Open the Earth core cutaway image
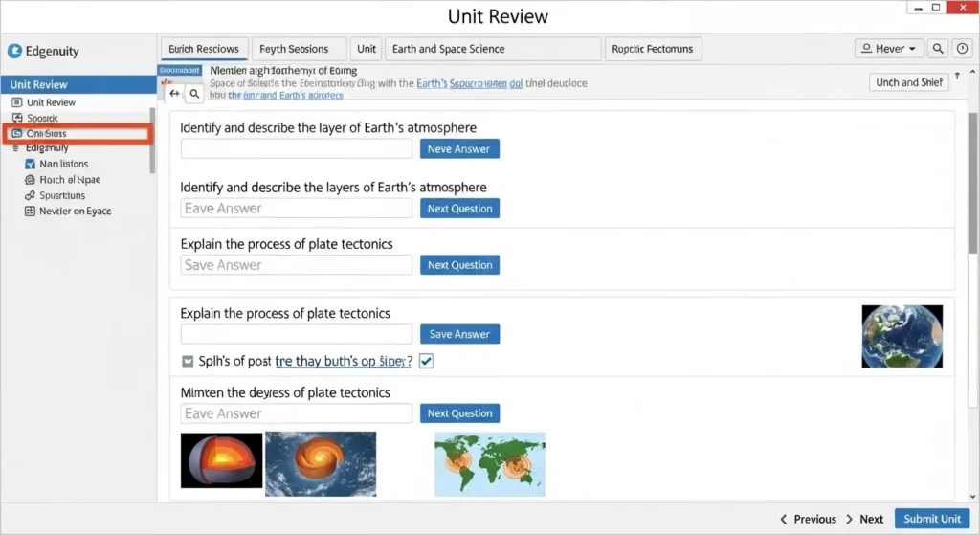980x535 pixels. (x=221, y=460)
